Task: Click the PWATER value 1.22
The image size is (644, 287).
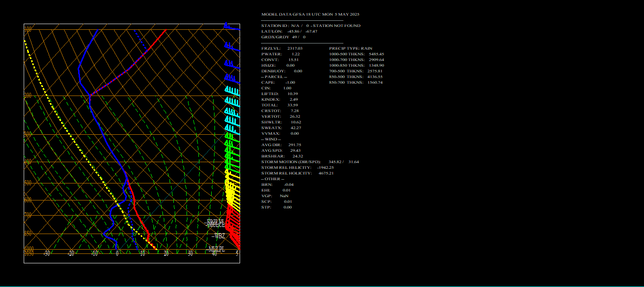Action: (x=295, y=54)
